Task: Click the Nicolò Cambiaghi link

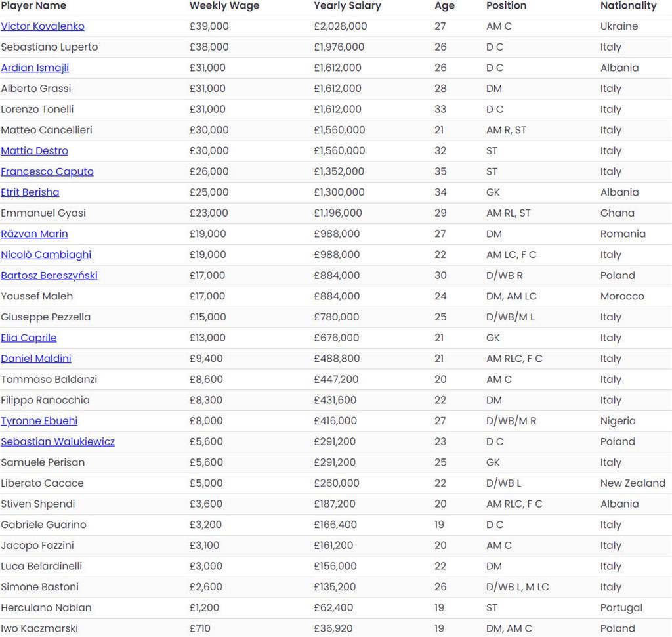Action: click(46, 255)
